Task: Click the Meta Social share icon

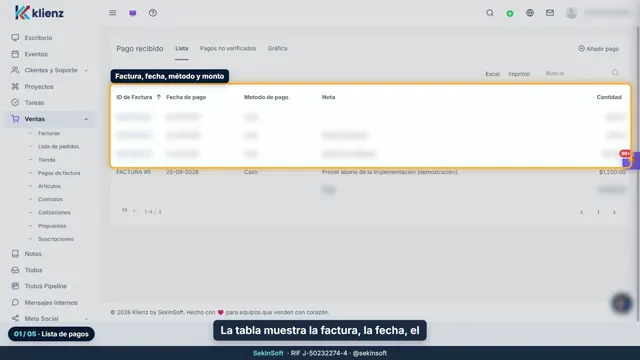Action: click(15, 318)
